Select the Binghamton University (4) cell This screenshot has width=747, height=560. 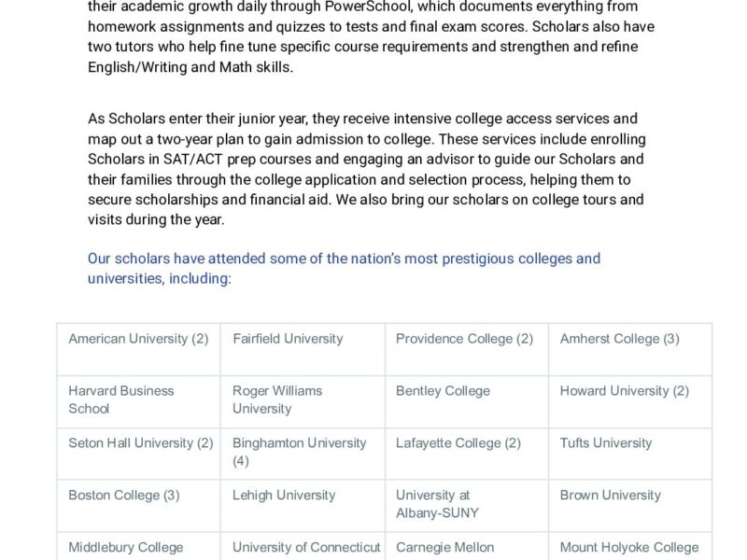[299, 452]
